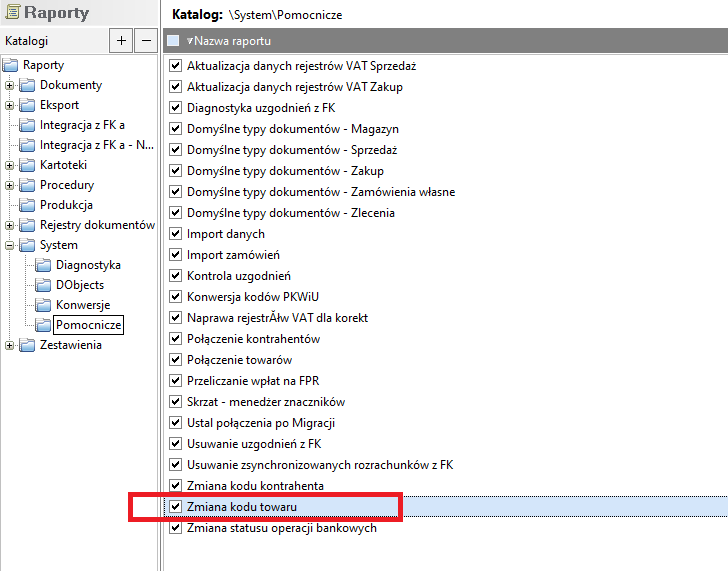Uncheck the Zmiana kodu towaru checkbox

(x=176, y=507)
